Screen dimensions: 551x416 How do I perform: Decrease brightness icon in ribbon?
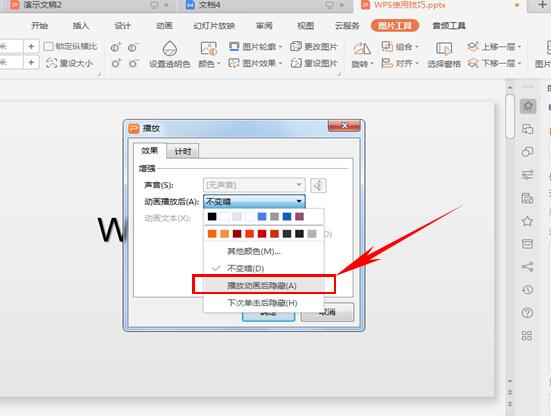[x=133, y=64]
